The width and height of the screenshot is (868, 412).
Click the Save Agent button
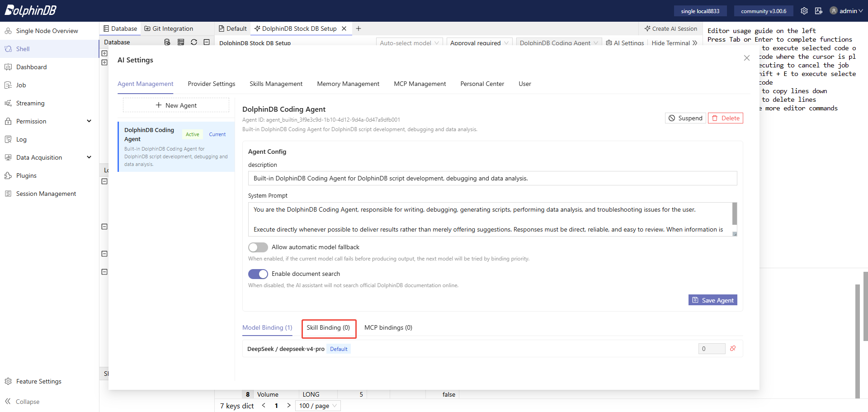(x=713, y=300)
